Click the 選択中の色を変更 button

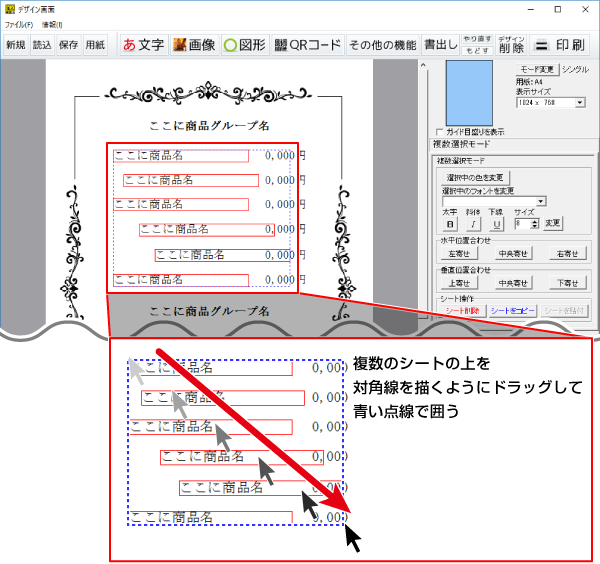tap(475, 176)
